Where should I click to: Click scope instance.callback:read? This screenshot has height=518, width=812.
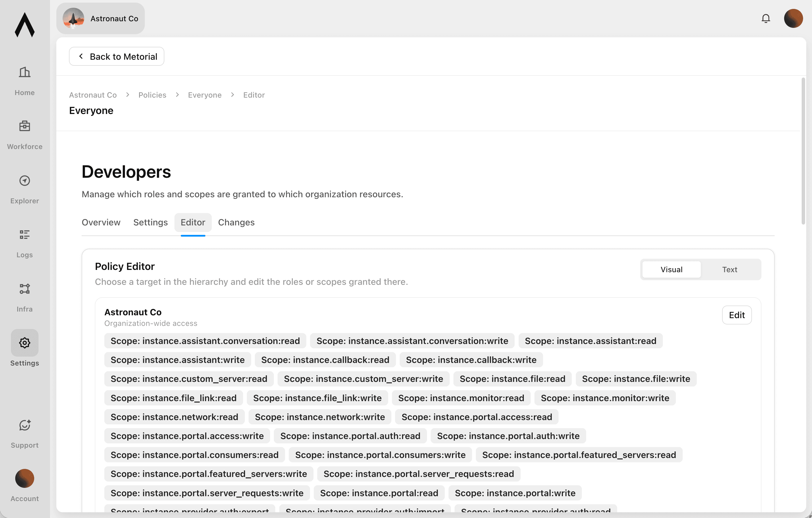click(x=325, y=359)
